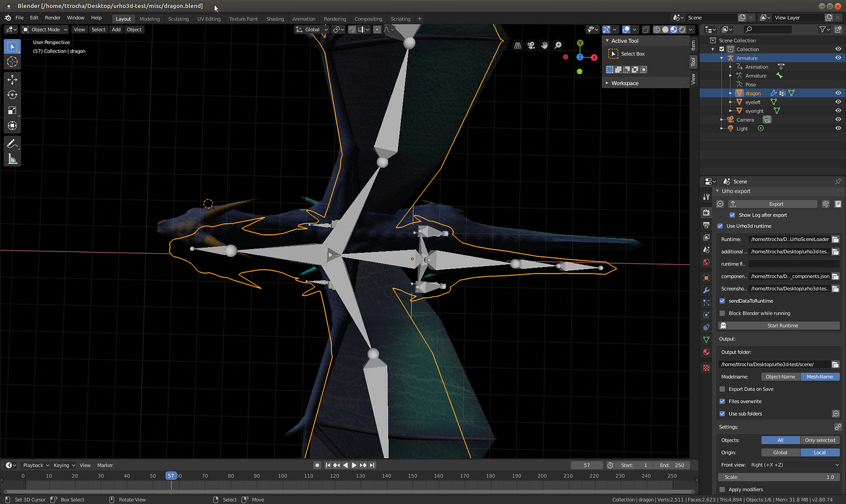Click the zoom view magnifier icon
This screenshot has width=846, height=504.
point(558,45)
